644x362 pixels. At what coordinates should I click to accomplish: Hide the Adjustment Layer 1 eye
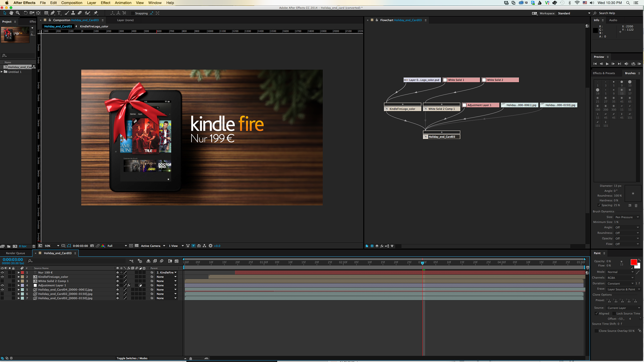coord(2,285)
